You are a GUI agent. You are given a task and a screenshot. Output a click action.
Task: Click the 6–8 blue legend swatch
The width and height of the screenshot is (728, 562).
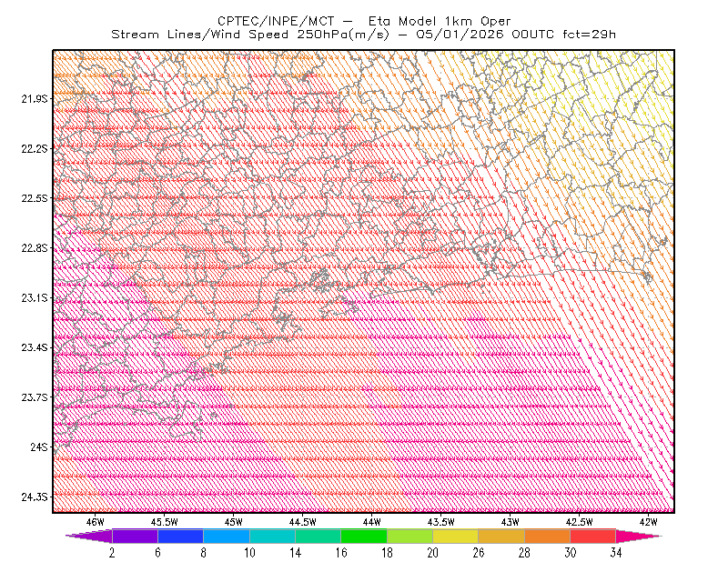(x=180, y=536)
